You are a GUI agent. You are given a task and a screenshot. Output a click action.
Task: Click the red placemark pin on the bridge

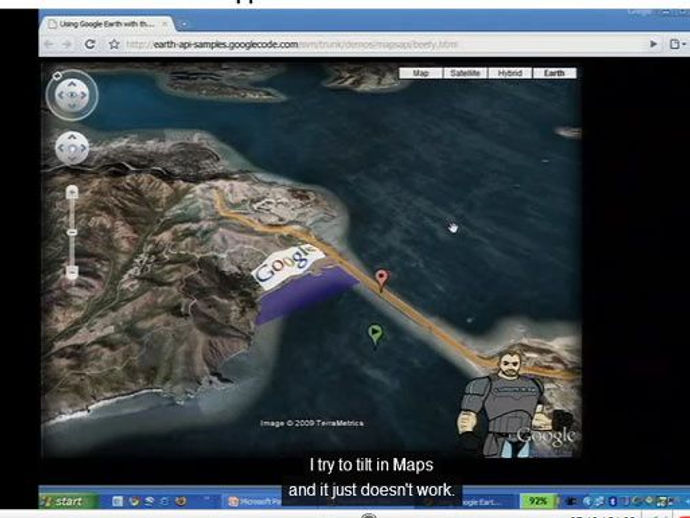click(382, 279)
